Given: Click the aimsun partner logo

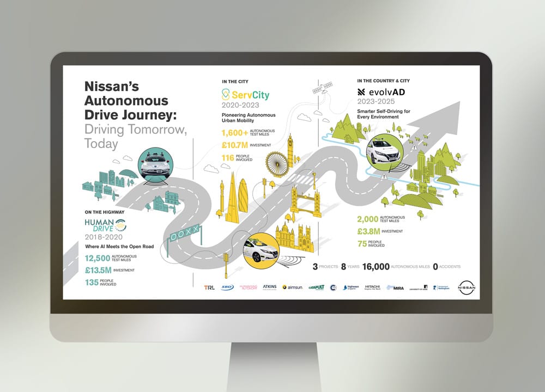Looking at the screenshot, I should [293, 287].
